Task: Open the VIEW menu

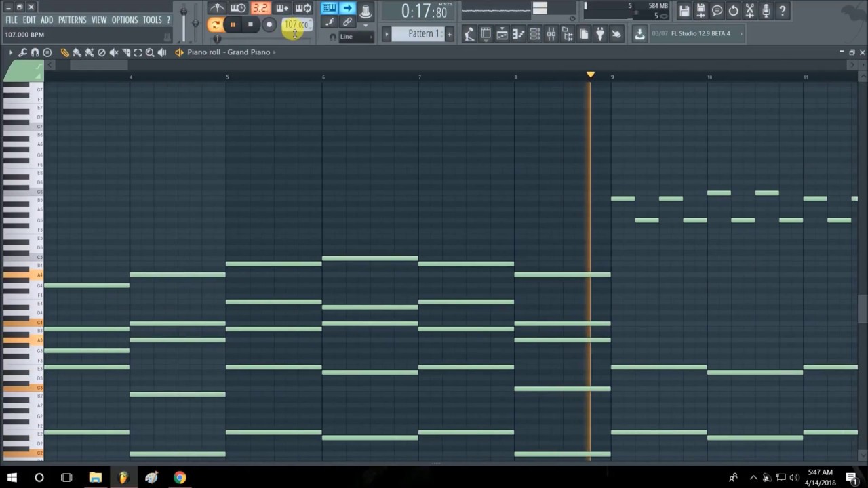Action: (x=99, y=20)
